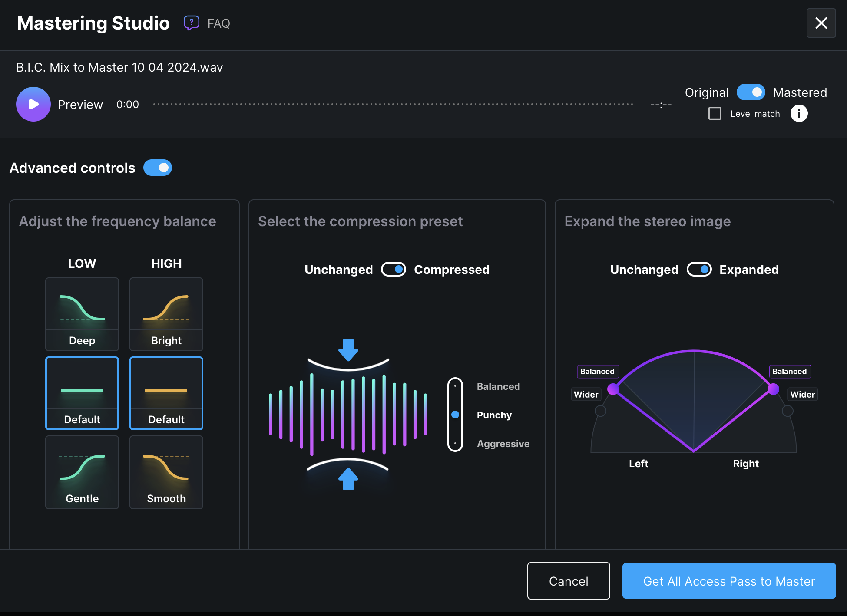Click the left stereo width handle
The image size is (847, 616).
[613, 389]
